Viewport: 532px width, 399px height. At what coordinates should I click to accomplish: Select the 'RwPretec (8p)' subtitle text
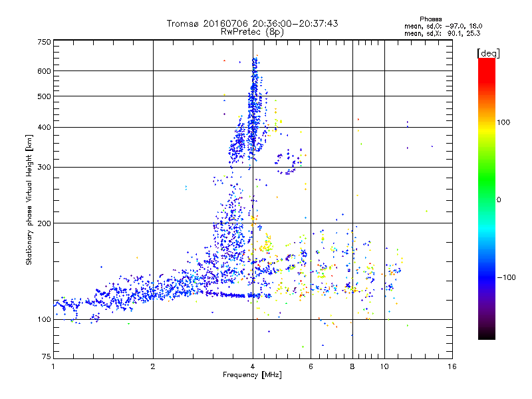click(x=252, y=32)
